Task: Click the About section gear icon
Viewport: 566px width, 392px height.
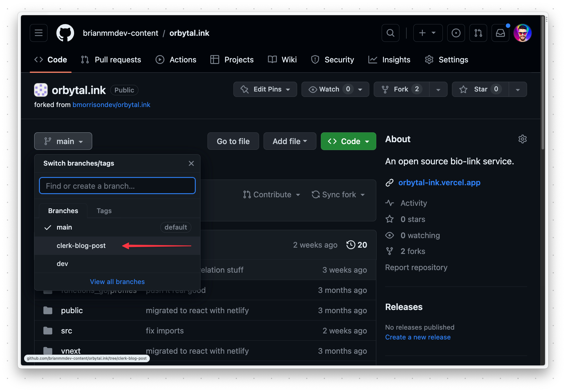Action: pyautogui.click(x=523, y=139)
